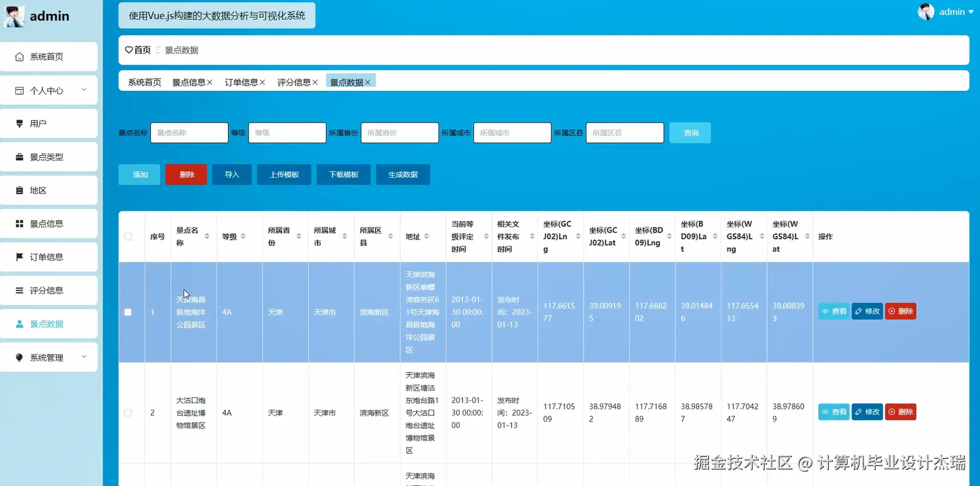Image resolution: width=980 pixels, height=486 pixels.
Task: Click the admin avatar image
Action: coord(926,11)
